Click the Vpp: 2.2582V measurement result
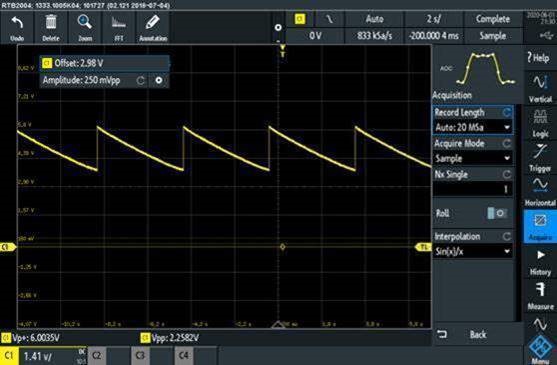The height and width of the screenshot is (365, 557). pyautogui.click(x=171, y=338)
